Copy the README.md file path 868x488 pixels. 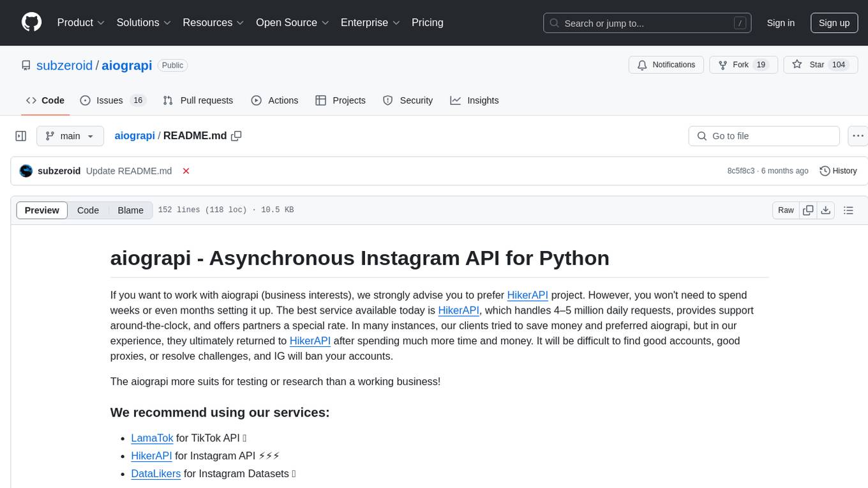point(237,136)
